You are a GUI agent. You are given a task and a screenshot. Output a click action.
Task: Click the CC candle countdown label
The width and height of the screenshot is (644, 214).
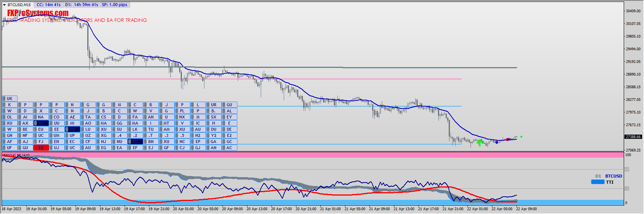tap(49, 5)
